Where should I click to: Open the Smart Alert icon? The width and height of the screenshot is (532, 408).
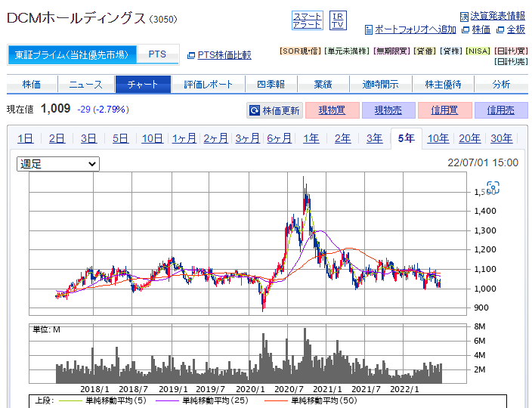pyautogui.click(x=308, y=20)
